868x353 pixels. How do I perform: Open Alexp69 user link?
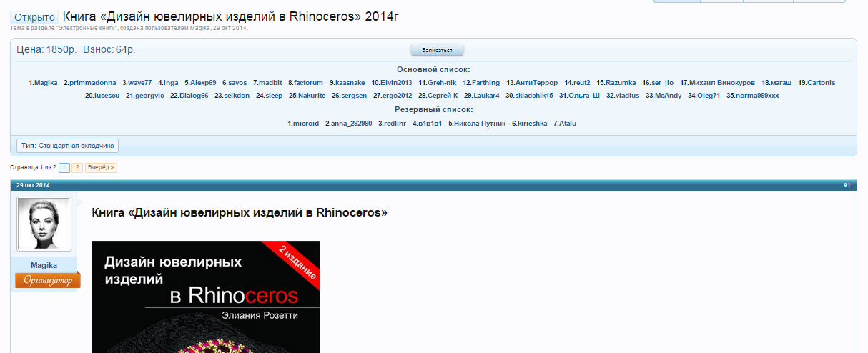(x=203, y=83)
